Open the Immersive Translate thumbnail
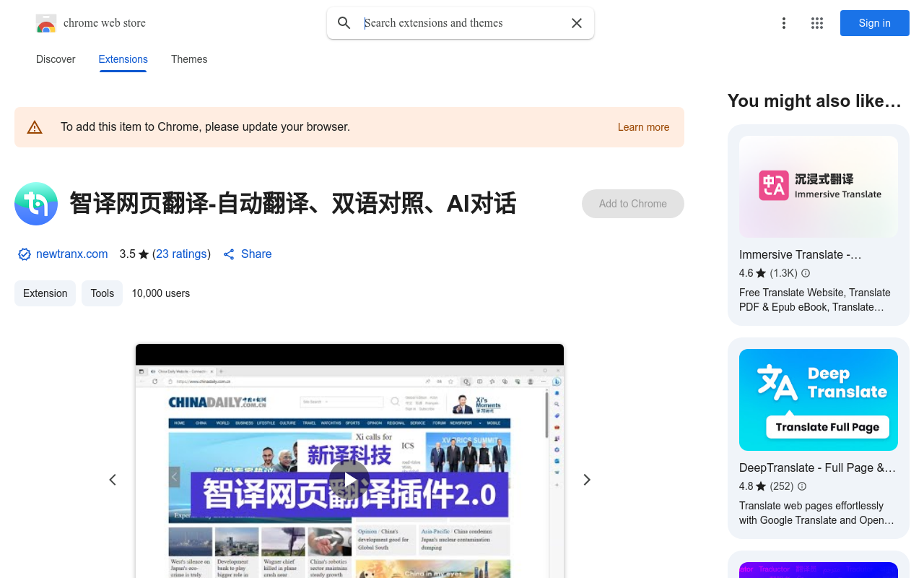The height and width of the screenshot is (578, 924). 819,186
